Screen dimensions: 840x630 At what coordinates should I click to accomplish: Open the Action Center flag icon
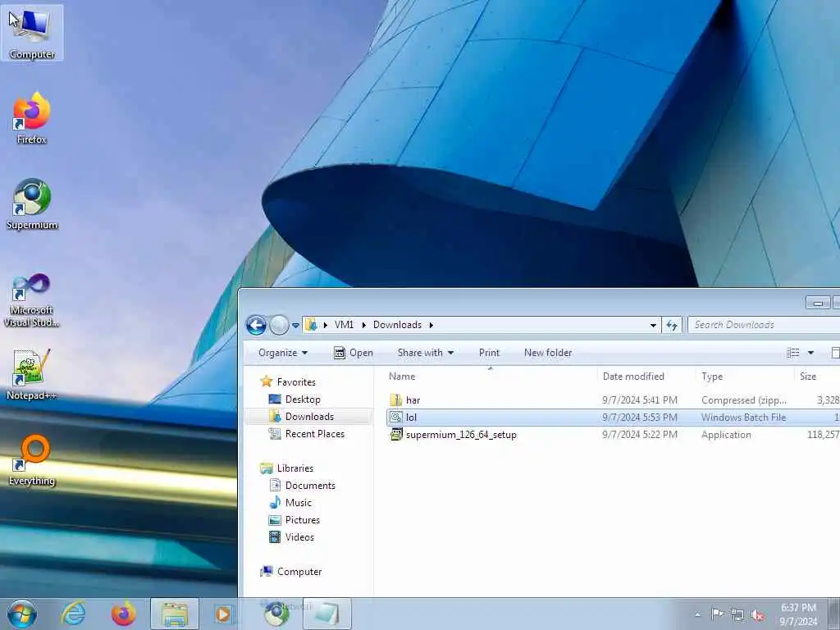pos(717,614)
